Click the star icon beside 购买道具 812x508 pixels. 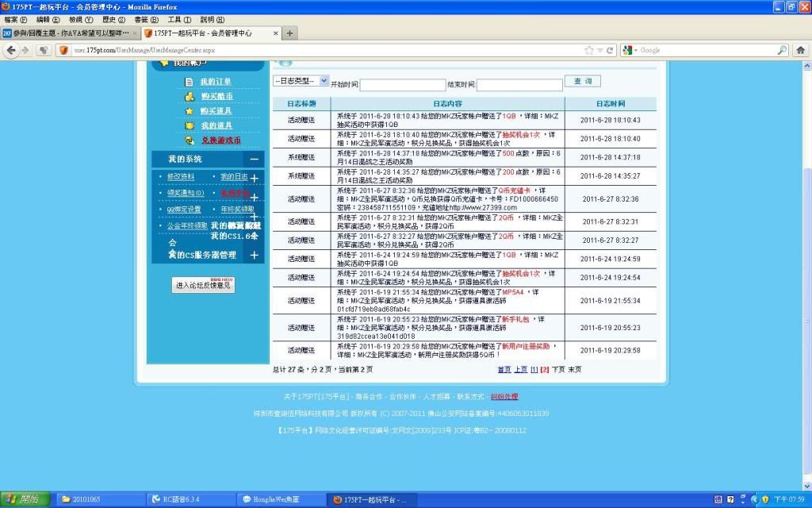tap(189, 111)
